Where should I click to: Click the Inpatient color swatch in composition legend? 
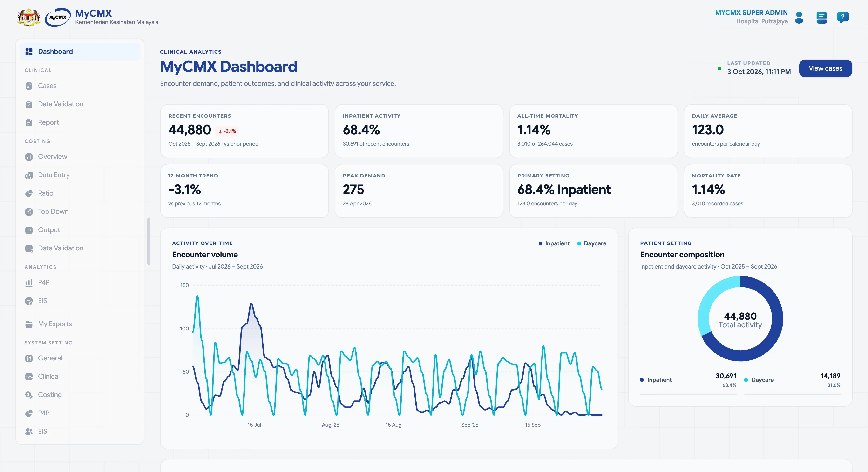[642, 380]
